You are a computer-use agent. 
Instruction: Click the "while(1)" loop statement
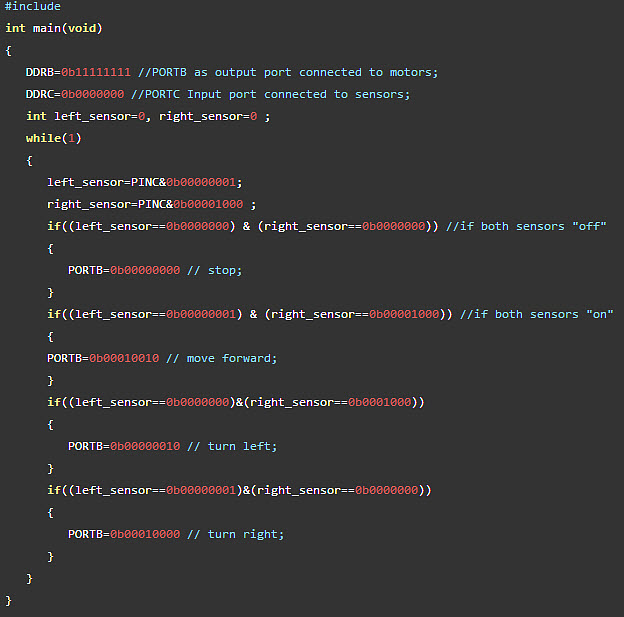(x=54, y=138)
